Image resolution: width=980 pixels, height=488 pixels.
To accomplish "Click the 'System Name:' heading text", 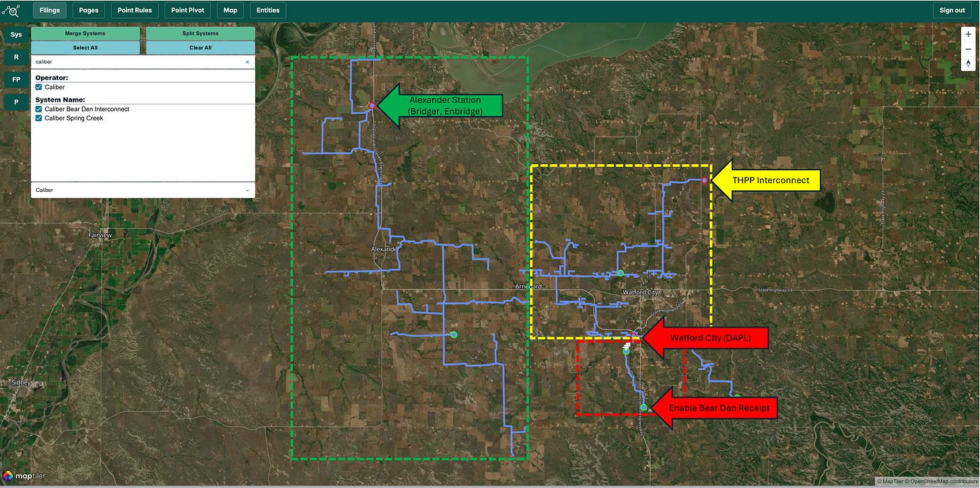I will [61, 100].
